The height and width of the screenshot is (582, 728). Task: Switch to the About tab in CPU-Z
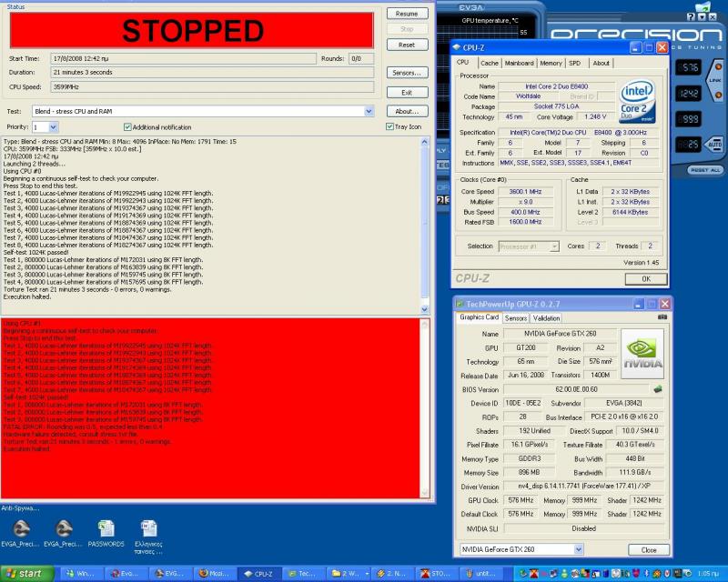[601, 63]
